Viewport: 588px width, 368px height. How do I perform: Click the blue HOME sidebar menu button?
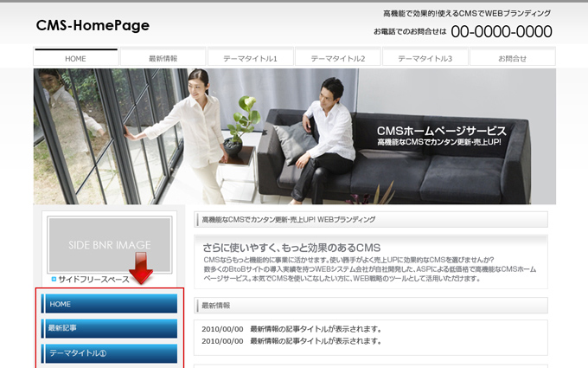pyautogui.click(x=110, y=304)
